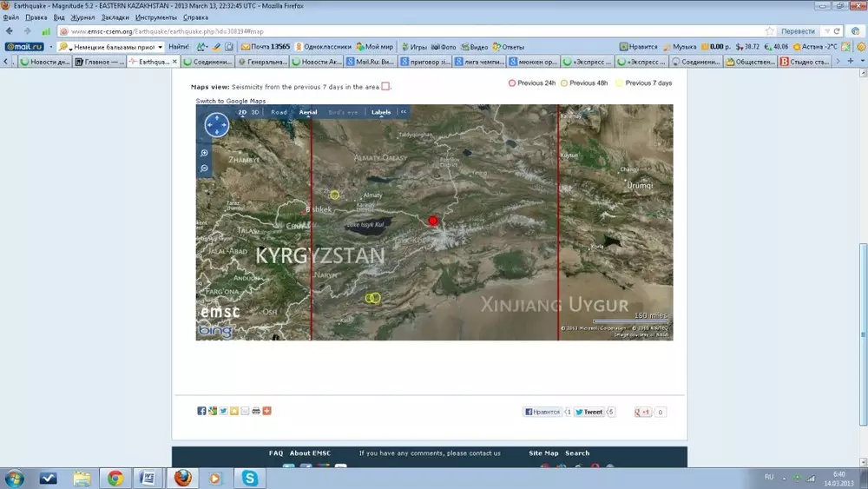Toggle map Labels on or off

coord(381,112)
